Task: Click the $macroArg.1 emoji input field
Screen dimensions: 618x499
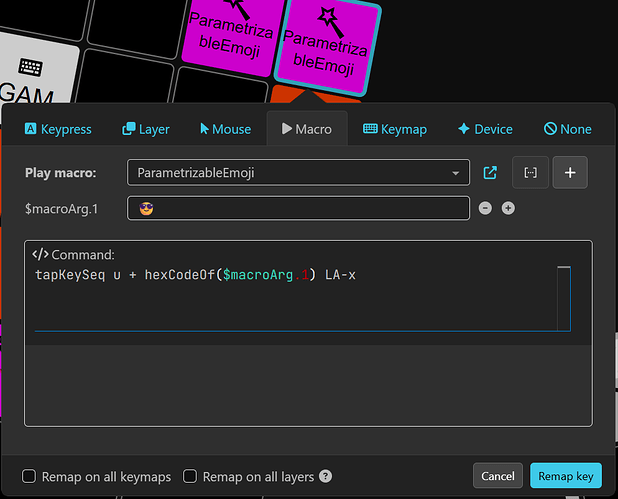Action: click(x=298, y=208)
